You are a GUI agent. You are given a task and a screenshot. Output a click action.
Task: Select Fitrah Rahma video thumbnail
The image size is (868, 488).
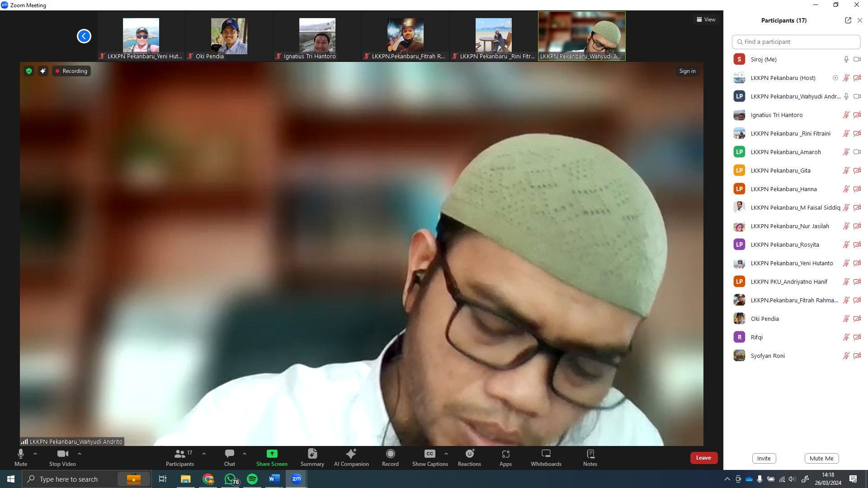406,36
